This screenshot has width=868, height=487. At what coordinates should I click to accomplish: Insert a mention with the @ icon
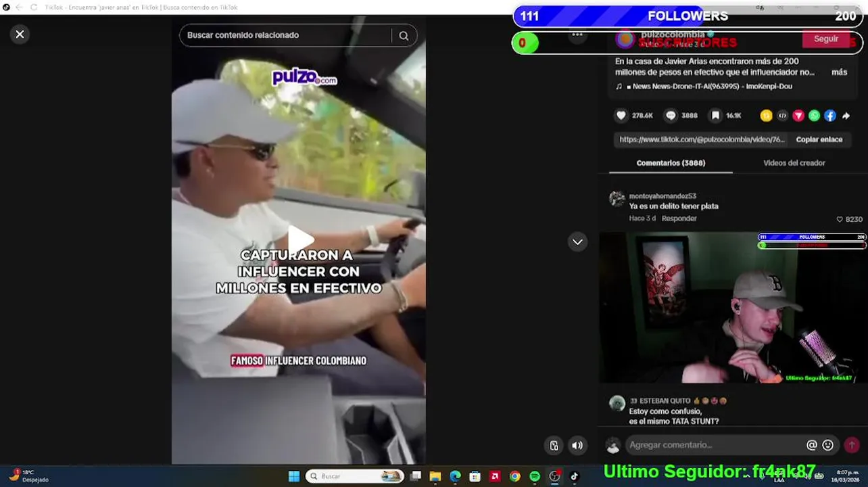coord(811,445)
